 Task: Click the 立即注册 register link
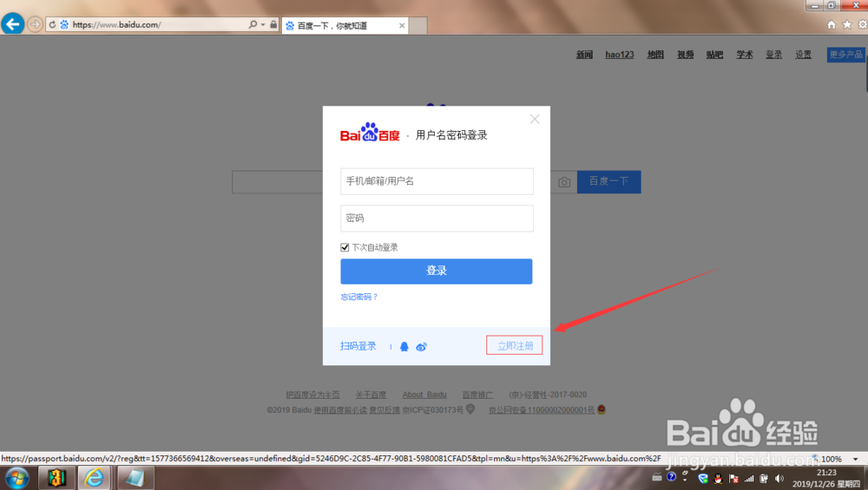click(515, 346)
